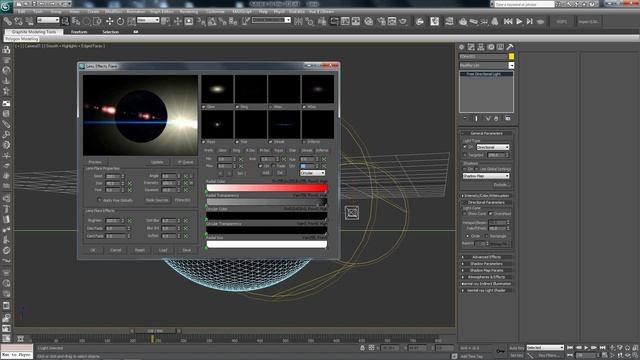The image size is (640, 360).
Task: Click the camera icon in the viewport
Action: (352, 213)
